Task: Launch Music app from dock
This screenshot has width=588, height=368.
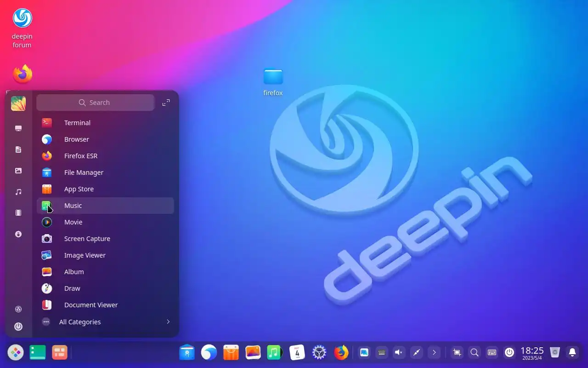Action: click(x=275, y=353)
